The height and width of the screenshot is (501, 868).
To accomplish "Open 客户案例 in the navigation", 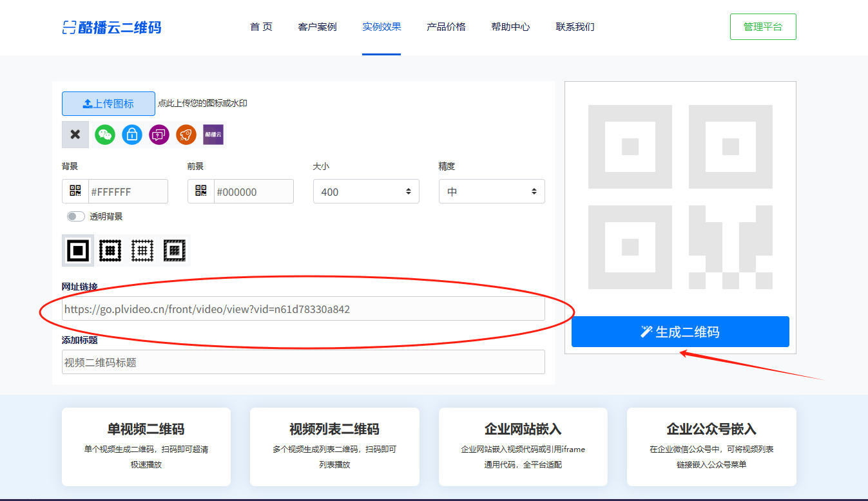I will 317,27.
